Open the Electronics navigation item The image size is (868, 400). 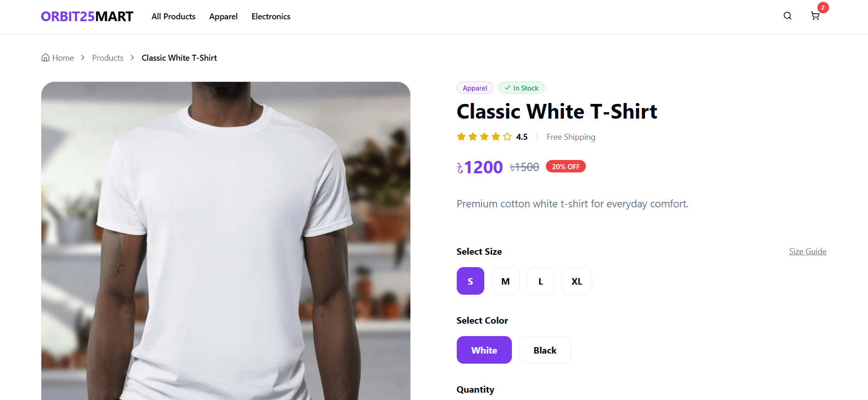click(x=271, y=16)
